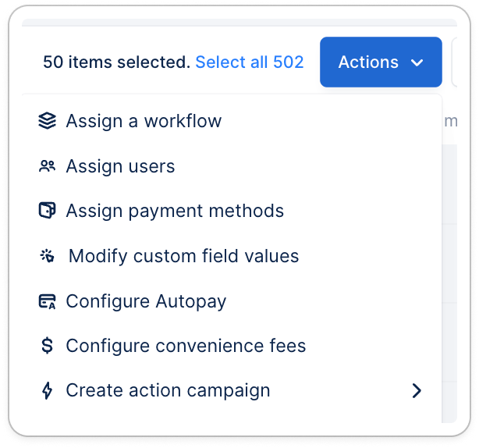Click the payment methods card icon
The width and height of the screenshot is (479, 448).
point(47,210)
